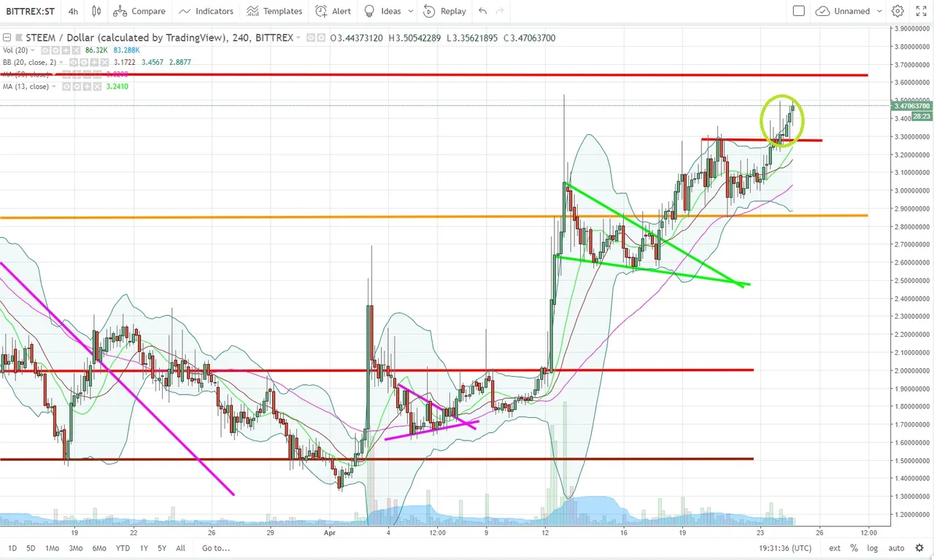Enter fullscreen mode
Screen dimensions: 934x560
tap(921, 11)
